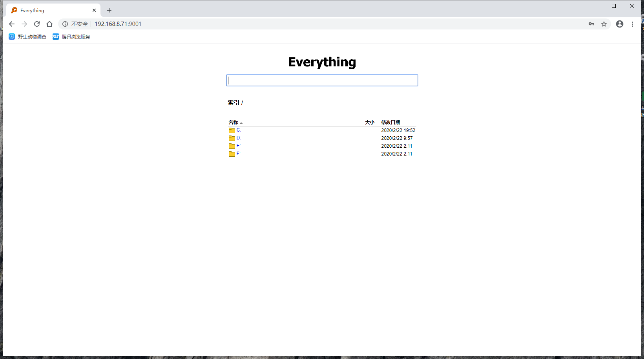The width and height of the screenshot is (644, 359).
Task: Click the browser forward arrow
Action: pyautogui.click(x=24, y=24)
